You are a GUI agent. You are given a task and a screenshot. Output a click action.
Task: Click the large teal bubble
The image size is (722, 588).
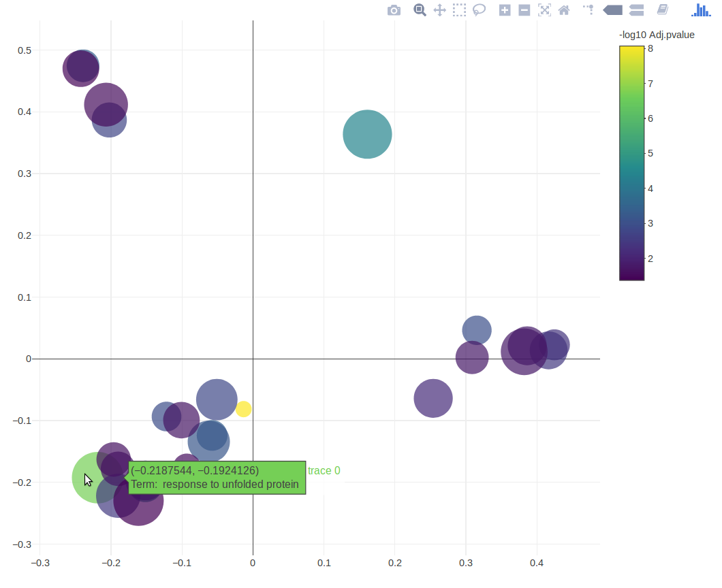367,134
